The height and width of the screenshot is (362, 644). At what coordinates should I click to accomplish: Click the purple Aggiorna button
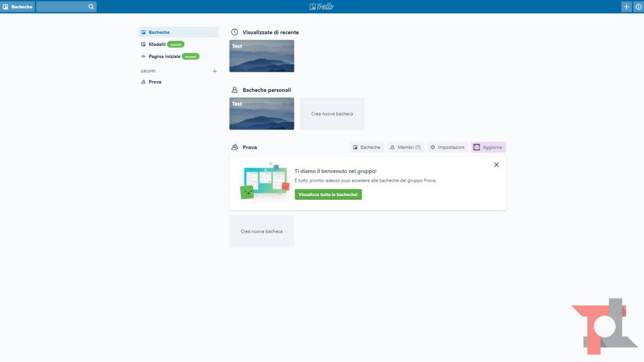tap(488, 147)
